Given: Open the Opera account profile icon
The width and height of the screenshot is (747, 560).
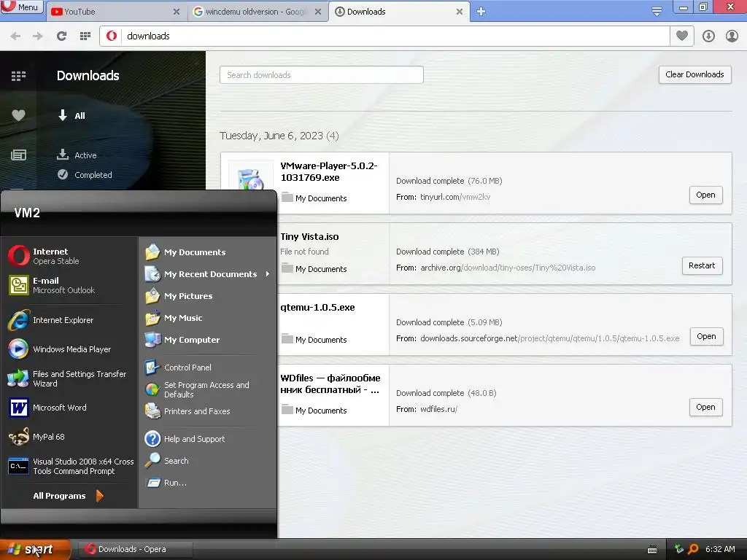Looking at the screenshot, I should point(732,36).
